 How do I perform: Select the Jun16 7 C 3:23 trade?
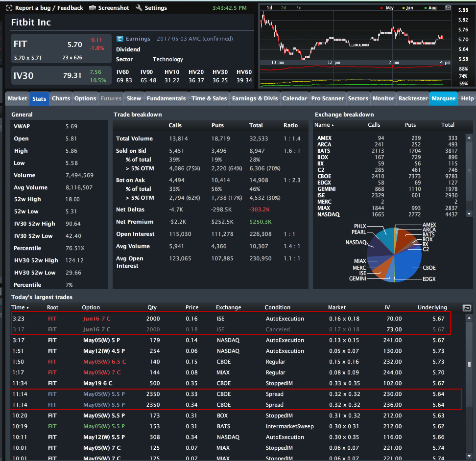(x=231, y=319)
